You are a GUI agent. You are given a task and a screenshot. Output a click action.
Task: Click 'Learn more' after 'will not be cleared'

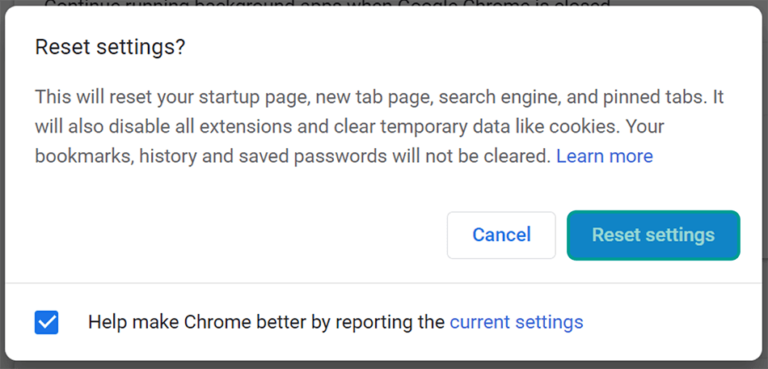[604, 156]
